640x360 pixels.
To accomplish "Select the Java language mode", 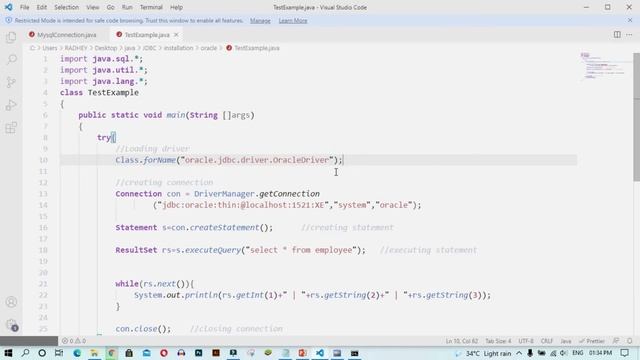I will 566,341.
